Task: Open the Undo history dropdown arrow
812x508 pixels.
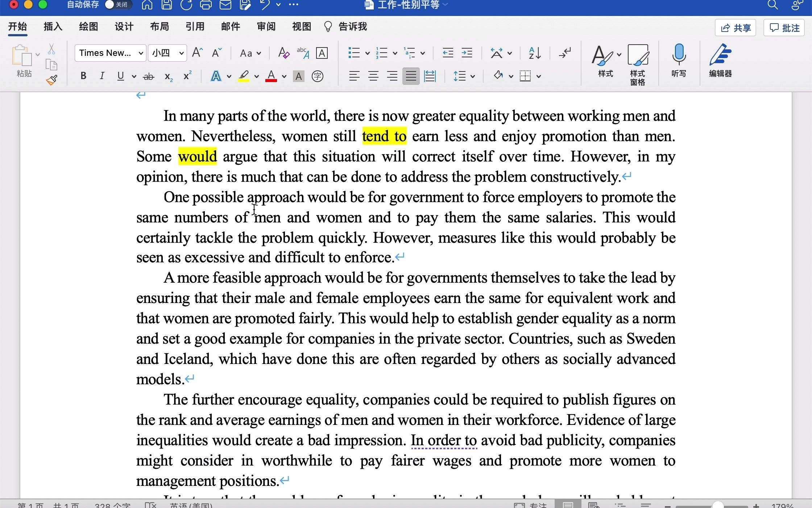Action: (x=278, y=5)
